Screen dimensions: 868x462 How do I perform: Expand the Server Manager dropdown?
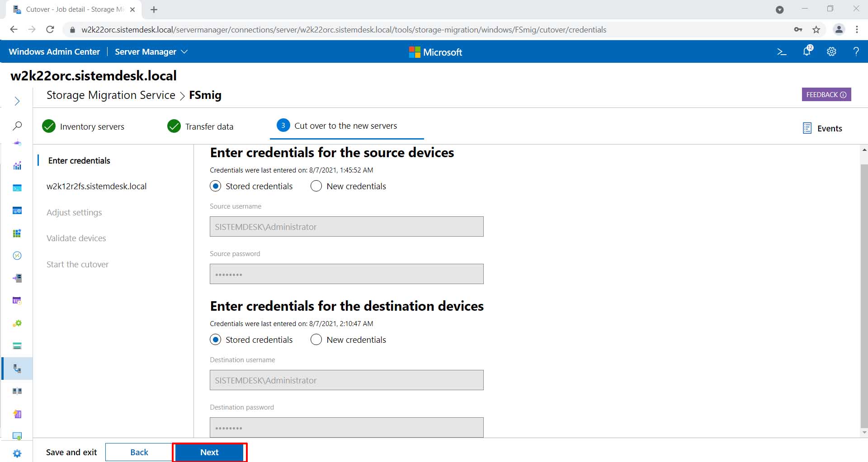(151, 52)
